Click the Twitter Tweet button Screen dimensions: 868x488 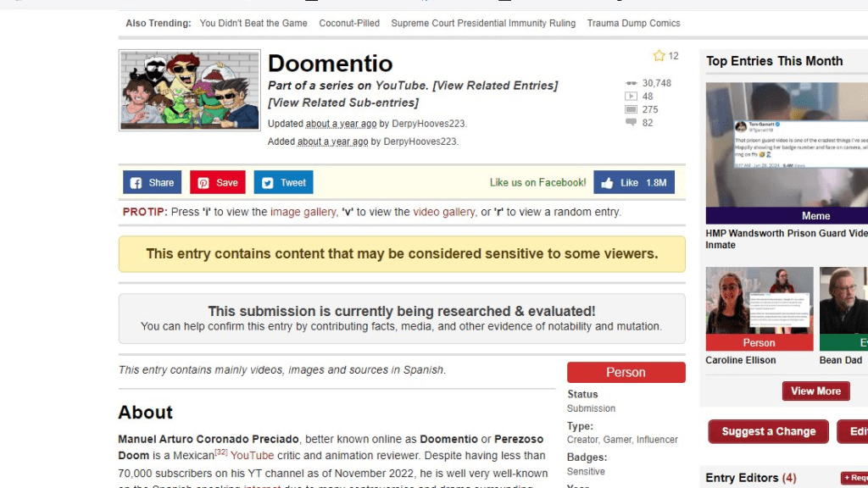tap(283, 182)
